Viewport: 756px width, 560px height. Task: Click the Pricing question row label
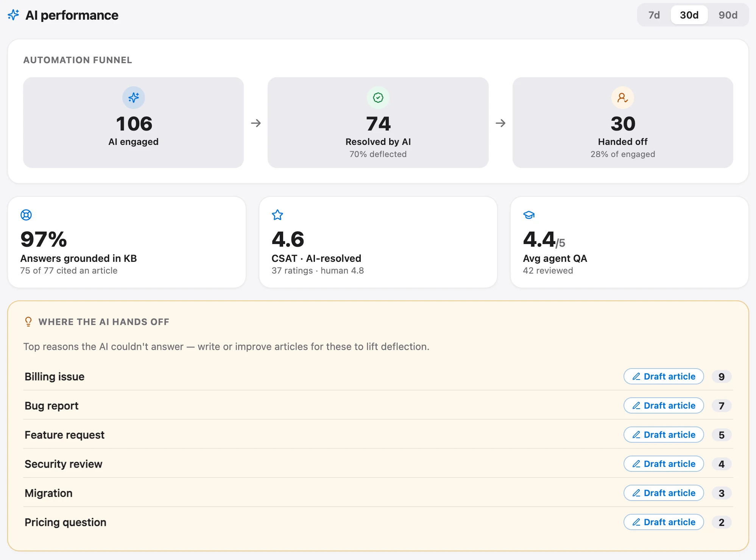point(65,522)
